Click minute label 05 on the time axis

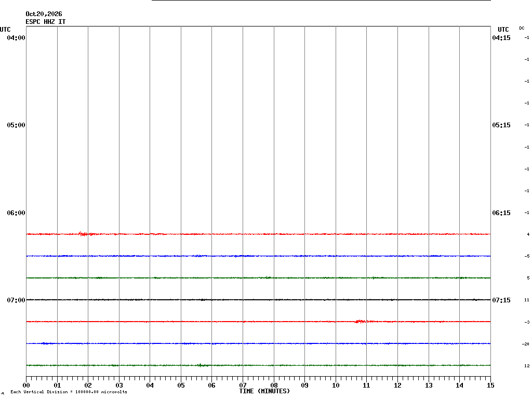coord(181,385)
